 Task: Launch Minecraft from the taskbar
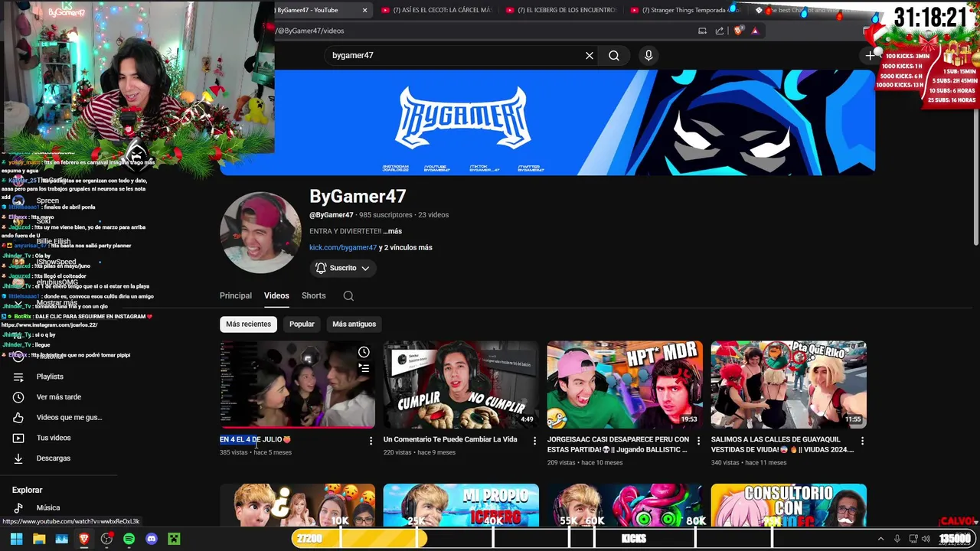(x=174, y=539)
